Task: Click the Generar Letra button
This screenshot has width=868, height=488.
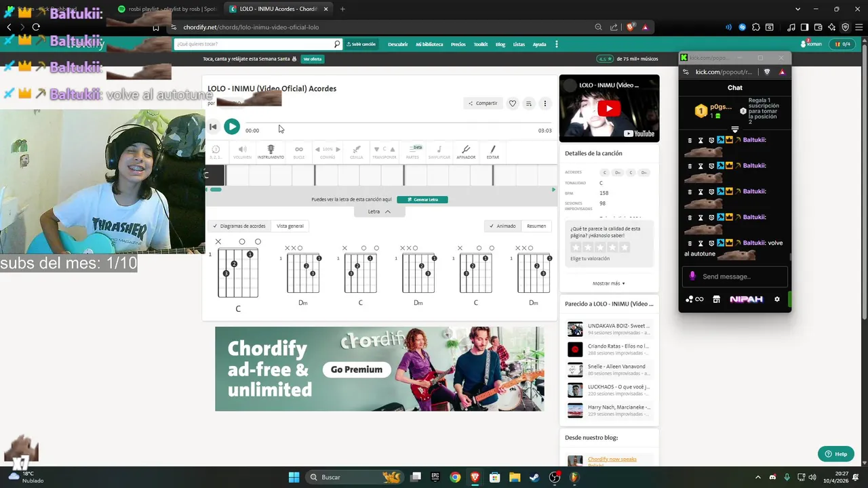Action: tap(422, 199)
